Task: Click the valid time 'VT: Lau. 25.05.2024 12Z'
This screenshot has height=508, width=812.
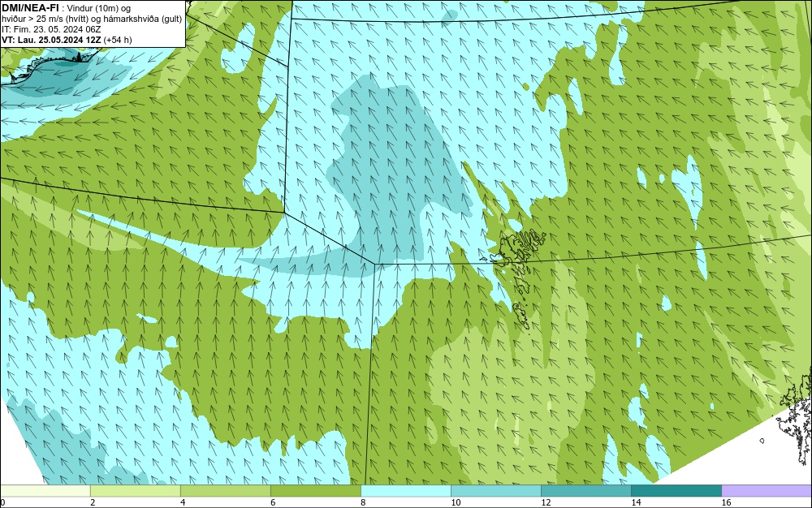Action: (x=51, y=40)
